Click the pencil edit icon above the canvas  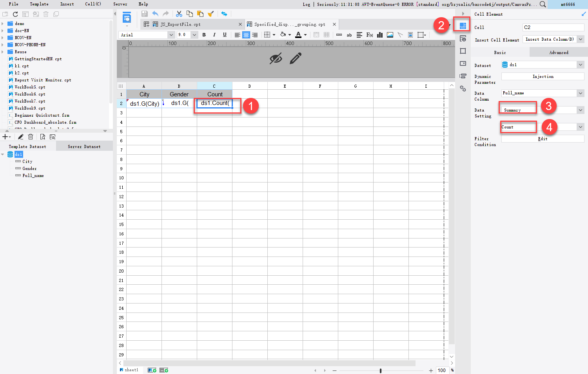pos(296,58)
